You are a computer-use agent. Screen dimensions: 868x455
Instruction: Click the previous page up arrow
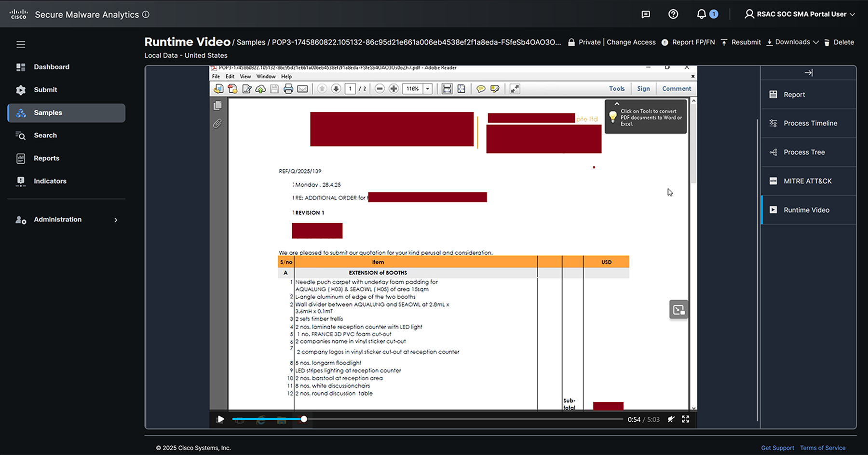click(x=322, y=89)
